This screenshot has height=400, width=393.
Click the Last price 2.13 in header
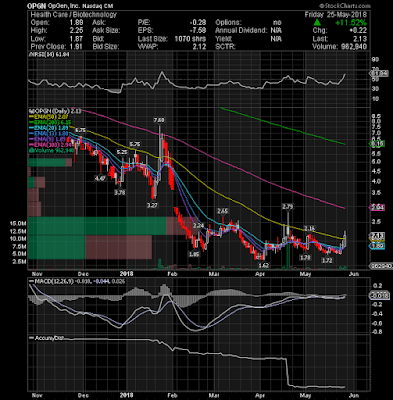[x=360, y=39]
